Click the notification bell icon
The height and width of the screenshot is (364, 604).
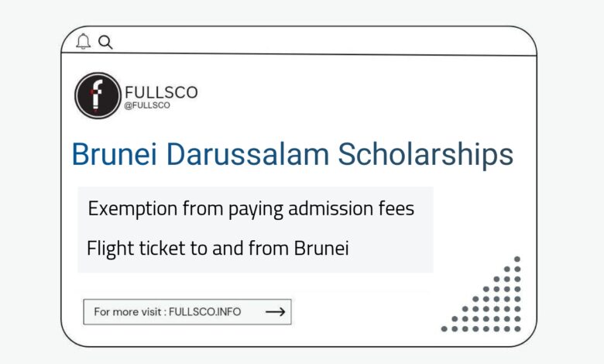(83, 41)
